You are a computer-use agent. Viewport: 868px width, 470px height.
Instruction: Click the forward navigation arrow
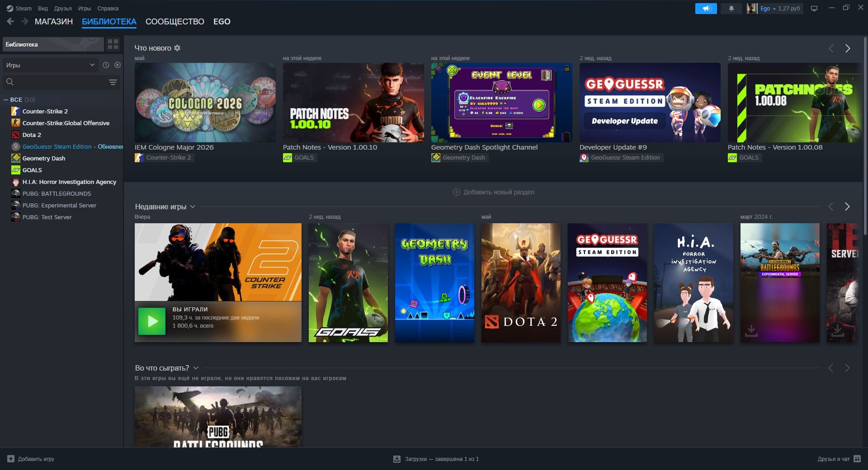pyautogui.click(x=25, y=21)
